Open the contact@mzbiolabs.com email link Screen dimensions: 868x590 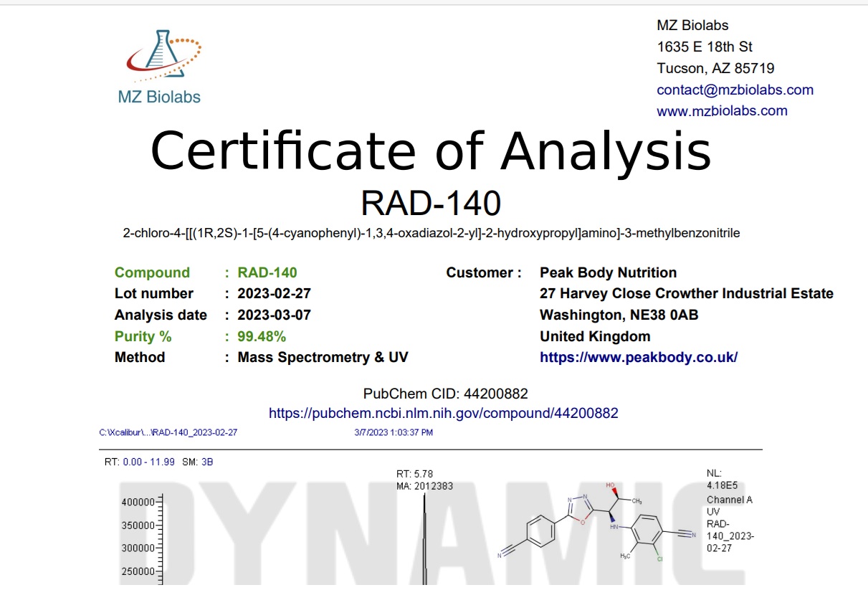(735, 90)
